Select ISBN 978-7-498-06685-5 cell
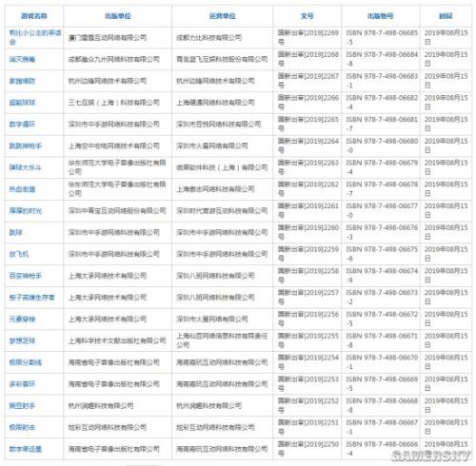 [382, 37]
